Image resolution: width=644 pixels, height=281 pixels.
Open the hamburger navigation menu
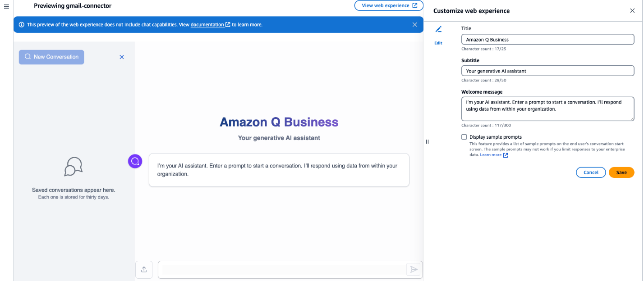(6, 6)
